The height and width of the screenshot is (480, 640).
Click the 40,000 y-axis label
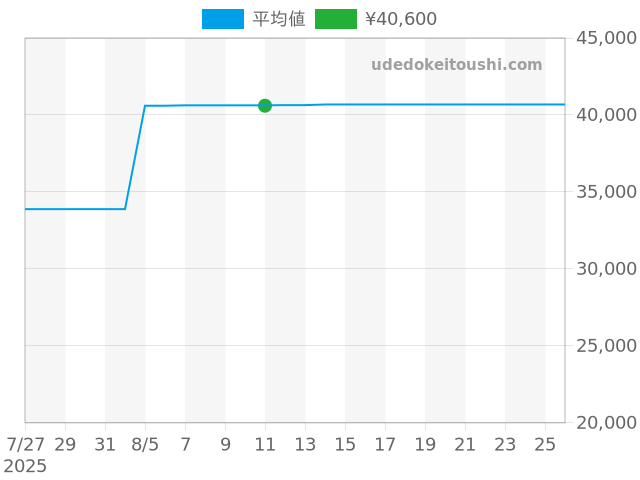tap(605, 115)
